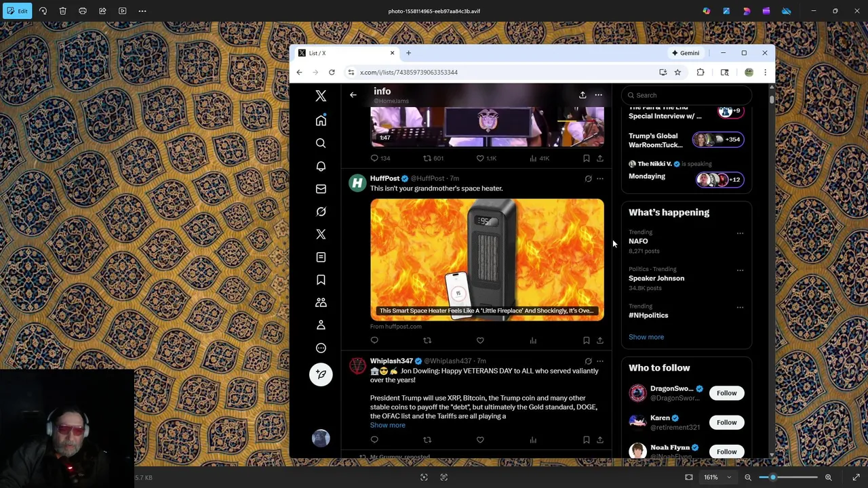Open NAFO trend more options
Image resolution: width=868 pixels, height=488 pixels.
740,233
